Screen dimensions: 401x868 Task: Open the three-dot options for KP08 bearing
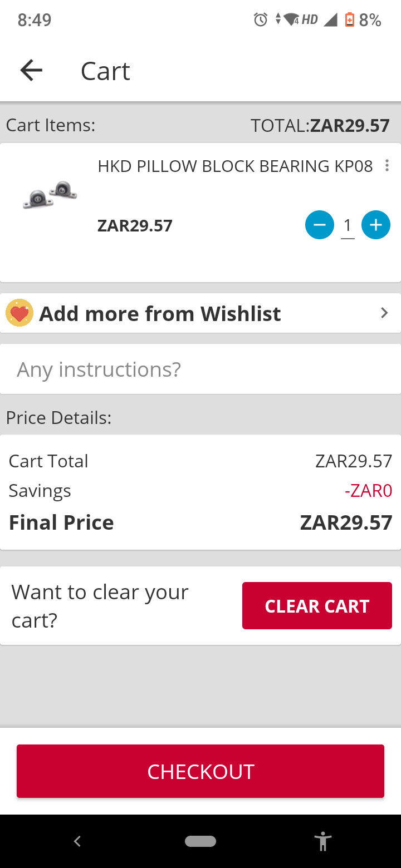click(387, 166)
